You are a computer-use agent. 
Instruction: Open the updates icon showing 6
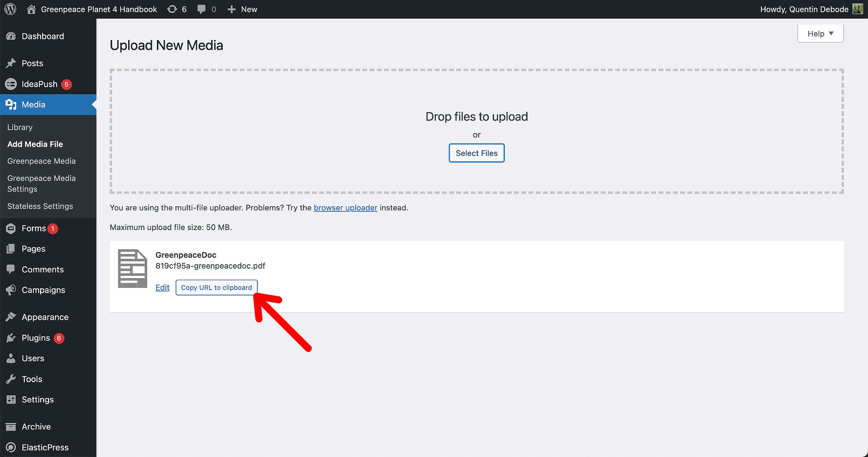click(172, 9)
